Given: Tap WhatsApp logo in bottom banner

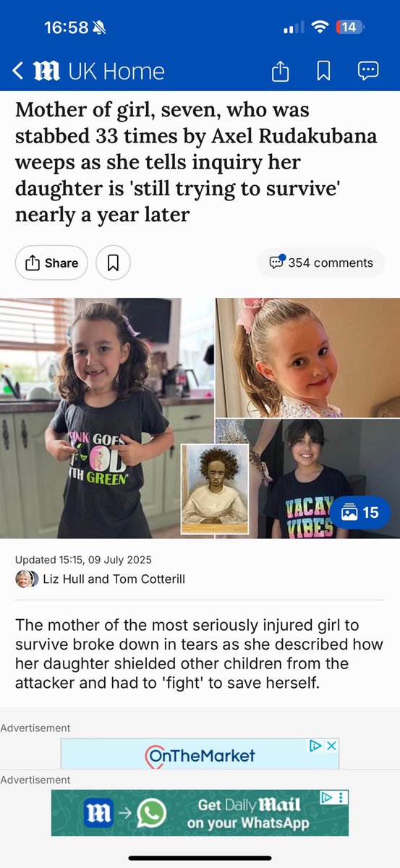Looking at the screenshot, I should pos(151,813).
